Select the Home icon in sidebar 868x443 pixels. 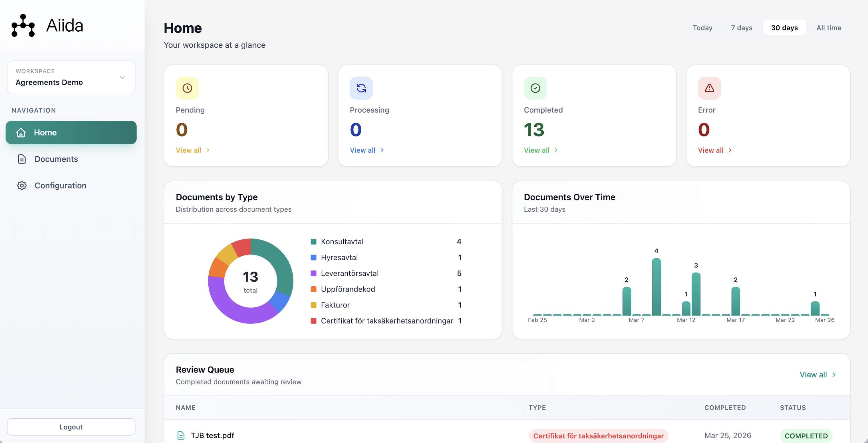click(x=21, y=132)
